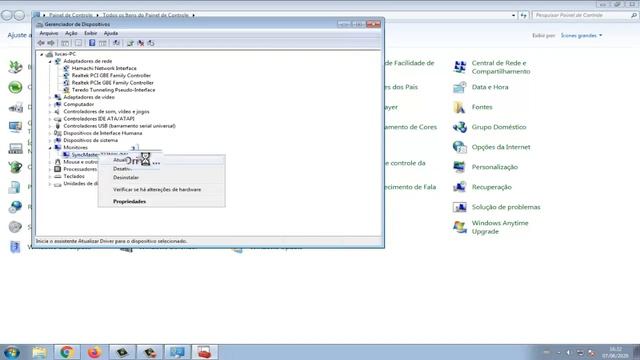The height and width of the screenshot is (360, 640).
Task: Click the Control Panel back navigation button
Action: click(7, 16)
